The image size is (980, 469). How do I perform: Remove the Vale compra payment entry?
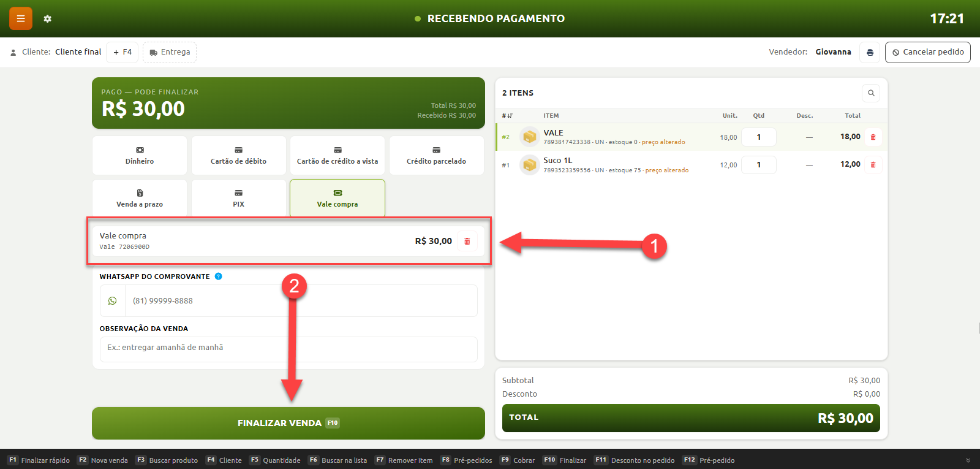pos(467,241)
